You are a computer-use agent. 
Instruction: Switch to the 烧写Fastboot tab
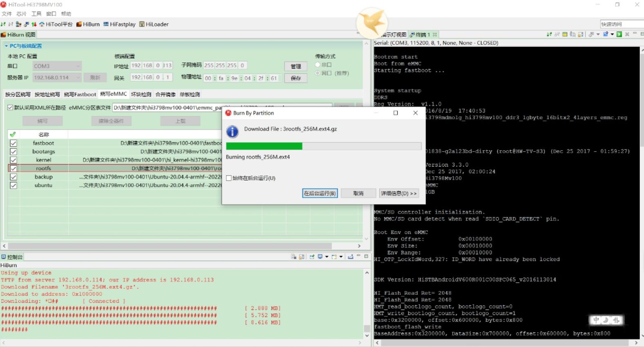pyautogui.click(x=80, y=94)
